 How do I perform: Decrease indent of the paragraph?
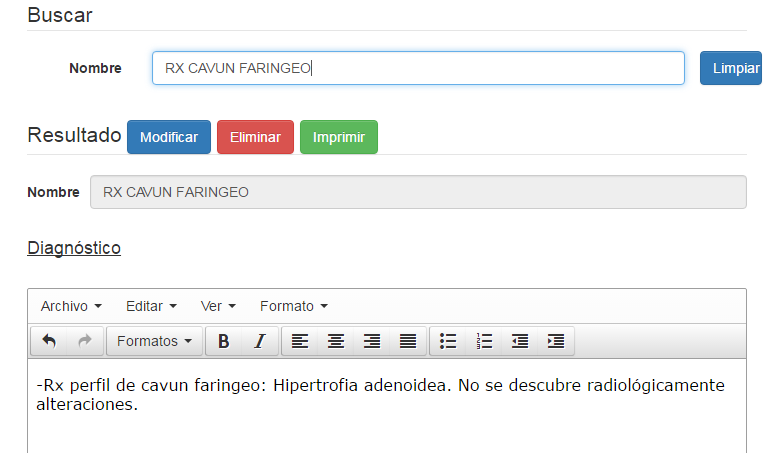click(520, 341)
